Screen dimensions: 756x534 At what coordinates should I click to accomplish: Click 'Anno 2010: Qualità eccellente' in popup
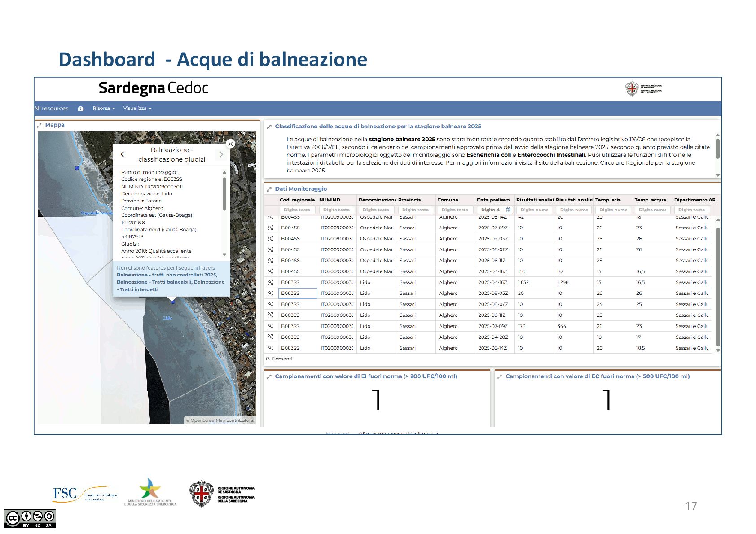pos(156,251)
